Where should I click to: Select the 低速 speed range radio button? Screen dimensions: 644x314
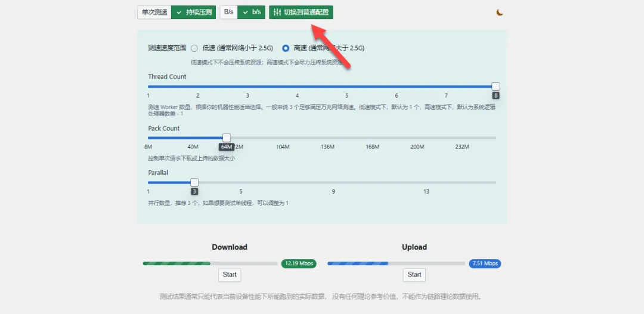click(194, 48)
